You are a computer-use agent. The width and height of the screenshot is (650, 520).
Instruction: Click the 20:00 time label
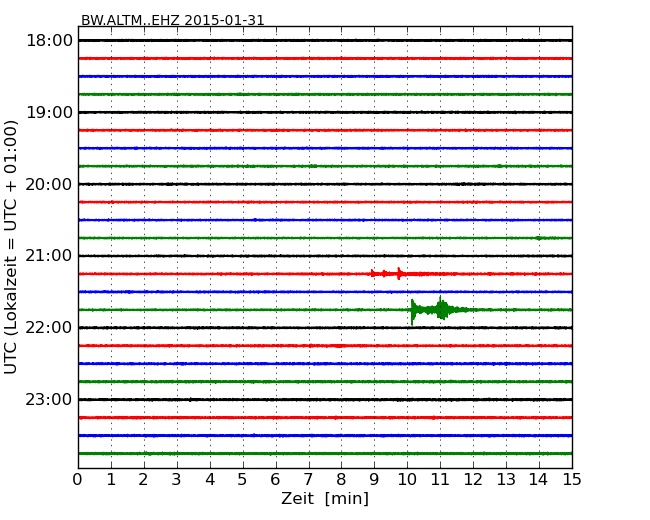(49, 184)
